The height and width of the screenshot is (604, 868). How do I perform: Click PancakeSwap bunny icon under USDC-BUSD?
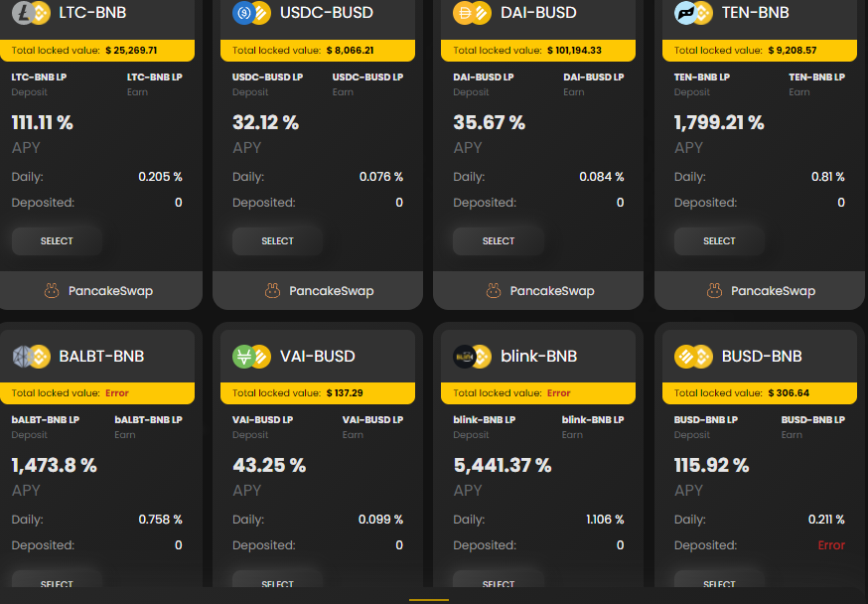click(272, 291)
